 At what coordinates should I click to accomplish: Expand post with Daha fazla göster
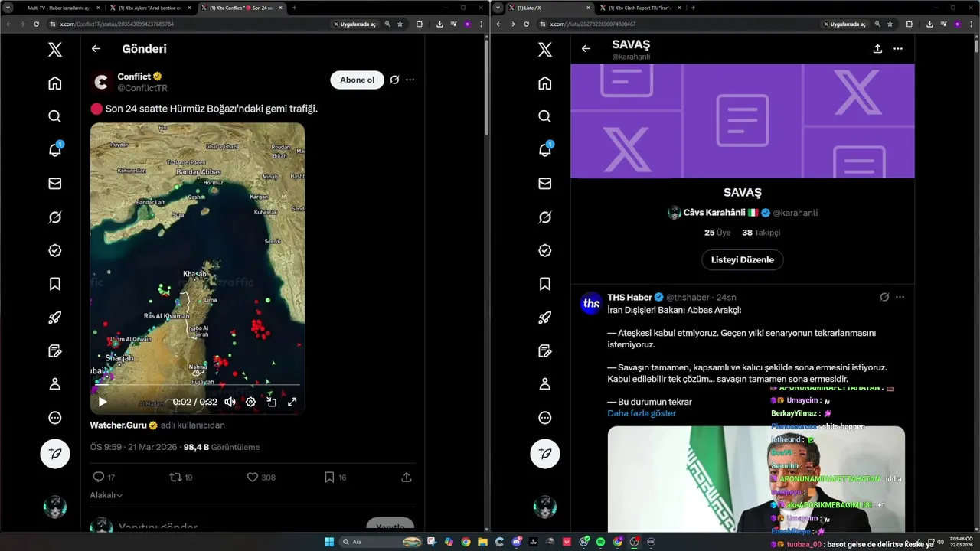point(642,413)
